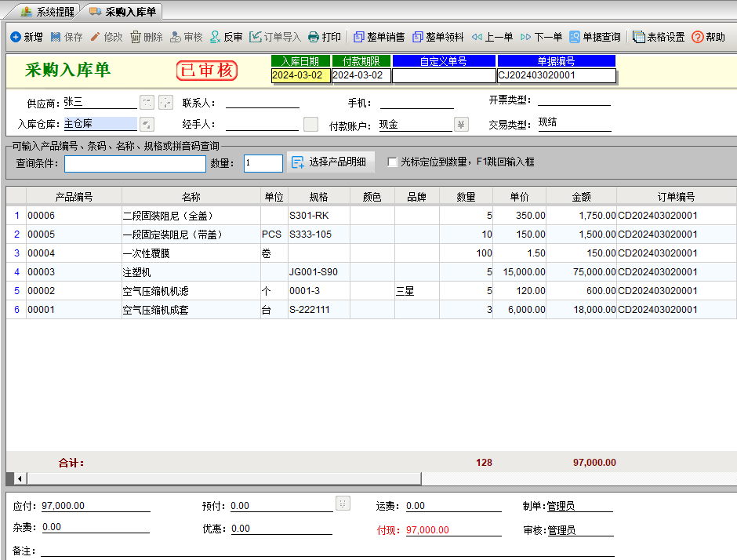Click 反审 to un-audit the document
The width and height of the screenshot is (737, 560).
pos(226,37)
